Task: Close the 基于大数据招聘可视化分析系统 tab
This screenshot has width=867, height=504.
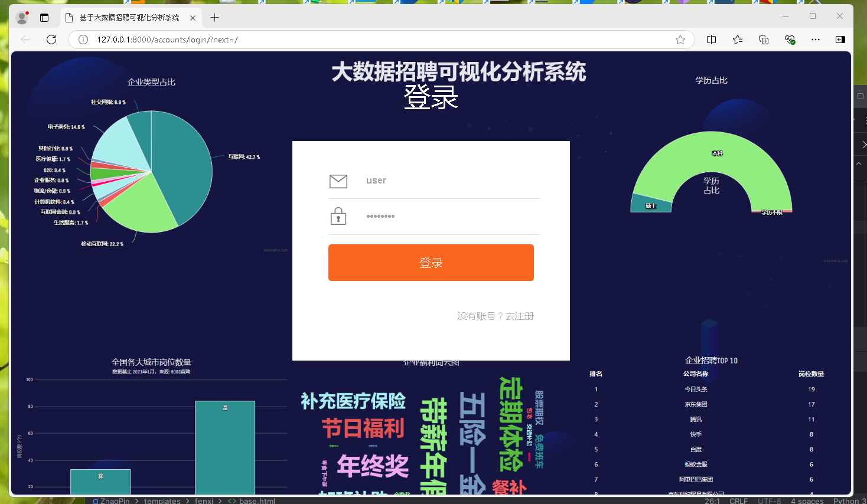Action: pyautogui.click(x=193, y=18)
